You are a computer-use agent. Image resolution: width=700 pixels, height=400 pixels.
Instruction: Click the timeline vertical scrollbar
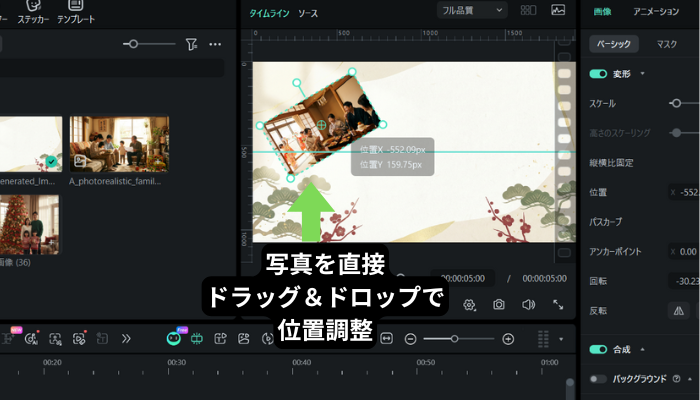[570, 388]
